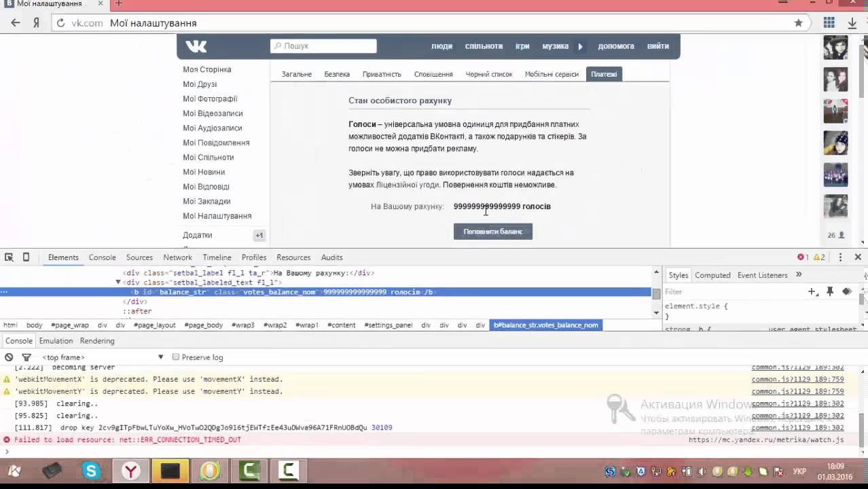Open Мої Закладки sidebar link
This screenshot has height=489, width=868.
[x=206, y=201]
